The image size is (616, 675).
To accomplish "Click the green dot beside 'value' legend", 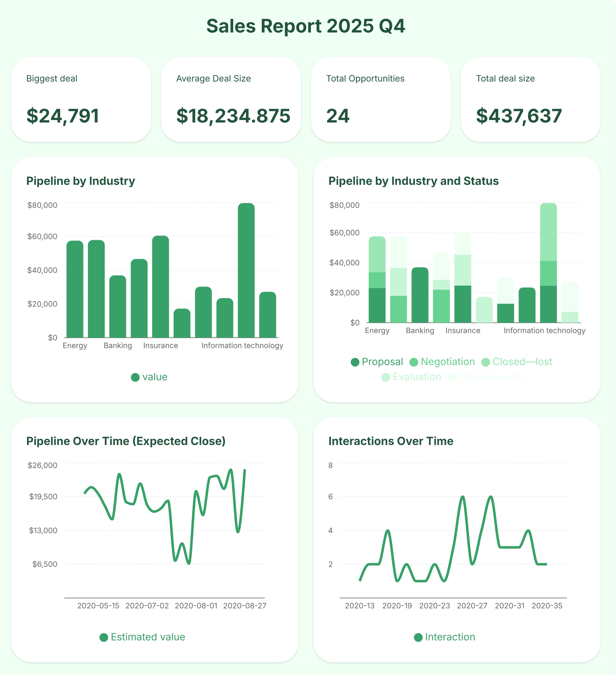I will coord(135,377).
